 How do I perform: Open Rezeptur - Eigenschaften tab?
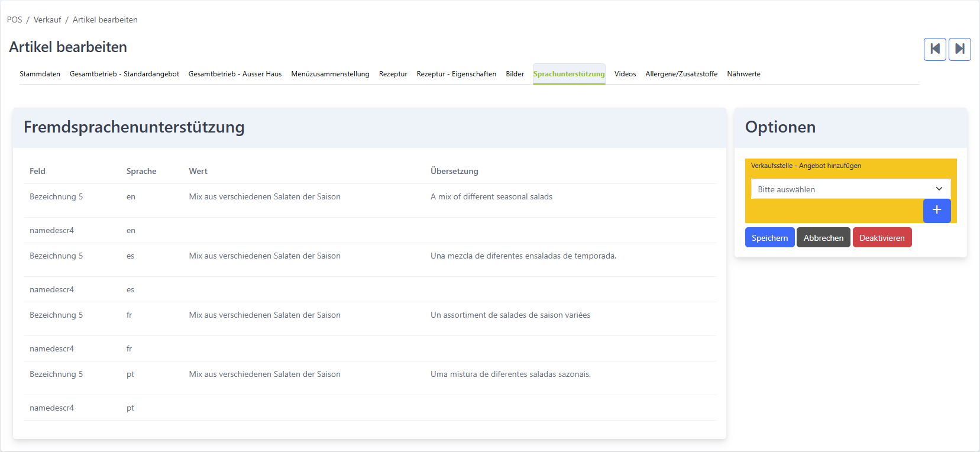[457, 74]
